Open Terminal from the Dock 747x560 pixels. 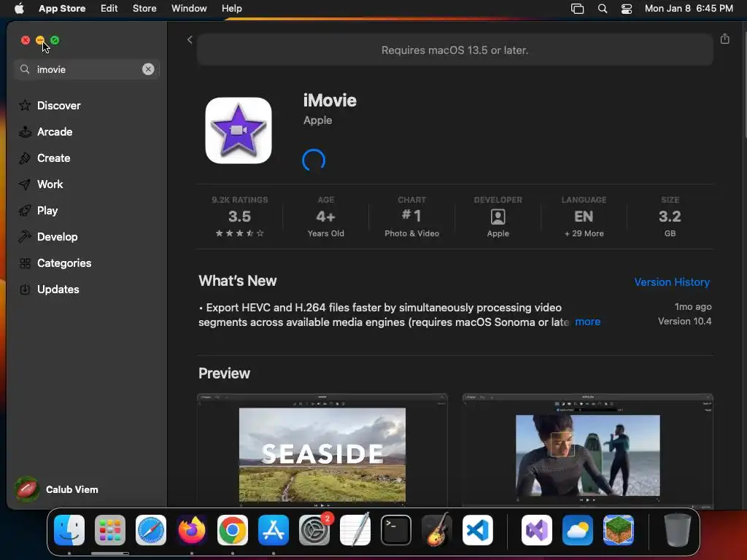pos(396,530)
